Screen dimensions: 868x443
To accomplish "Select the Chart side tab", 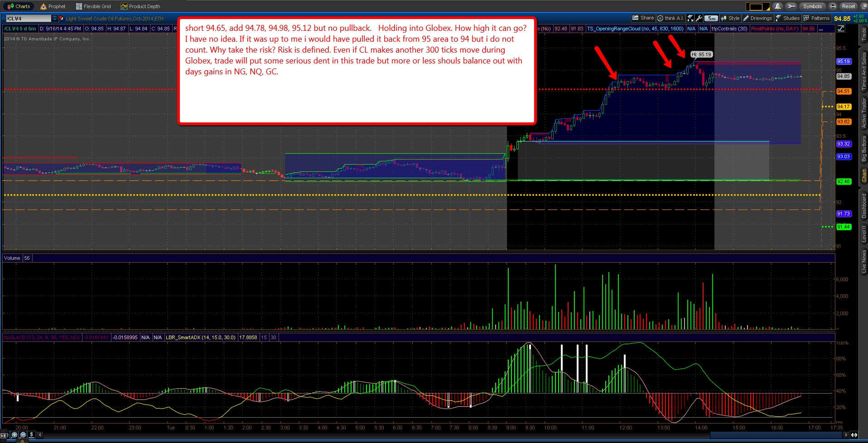I will coord(863,175).
